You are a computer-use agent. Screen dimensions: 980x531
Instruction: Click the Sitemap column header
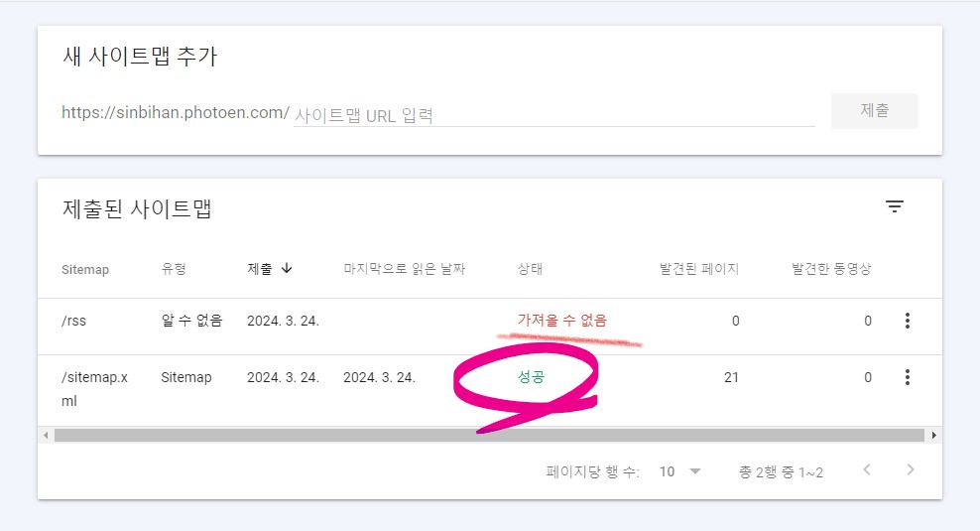click(x=85, y=270)
